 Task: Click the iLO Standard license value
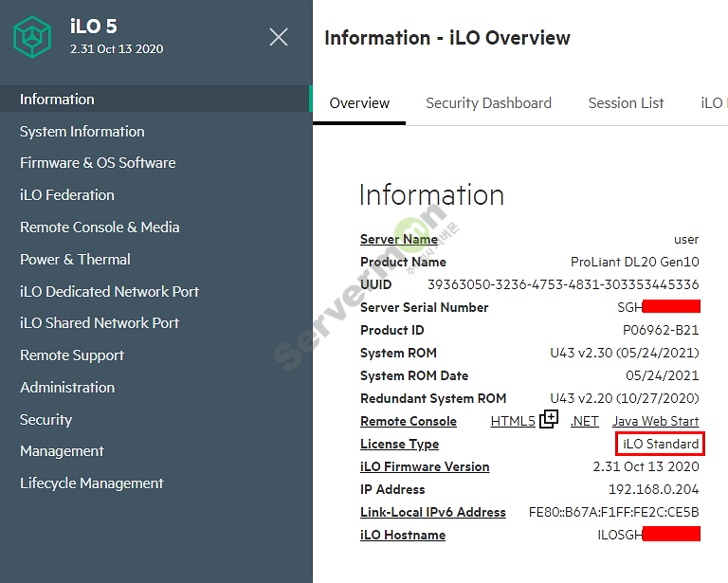click(661, 444)
